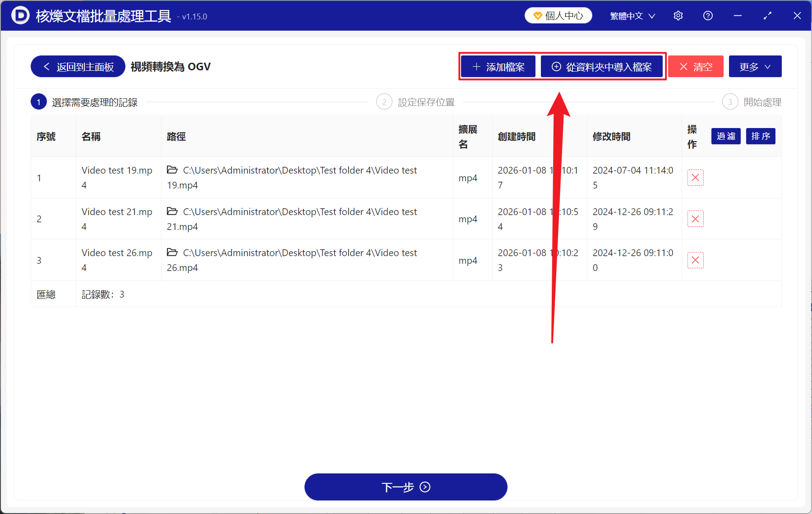Click the crown icon inside 個人中心
Screen dimensions: 812x514
537,15
